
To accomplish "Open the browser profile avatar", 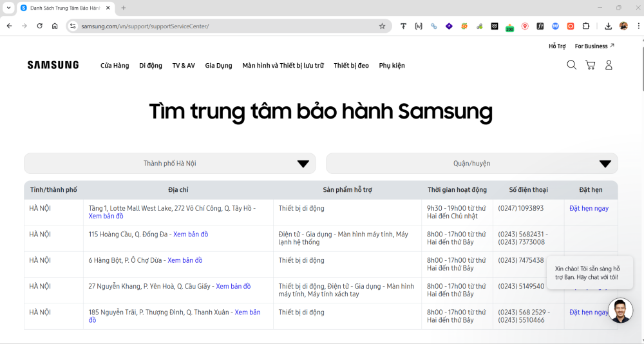I will coord(623,26).
